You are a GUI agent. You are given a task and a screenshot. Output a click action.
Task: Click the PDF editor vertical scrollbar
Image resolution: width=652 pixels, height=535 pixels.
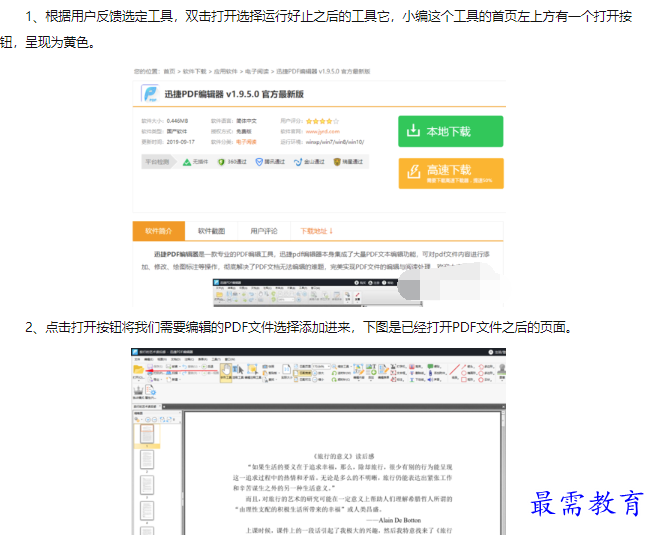(503, 473)
